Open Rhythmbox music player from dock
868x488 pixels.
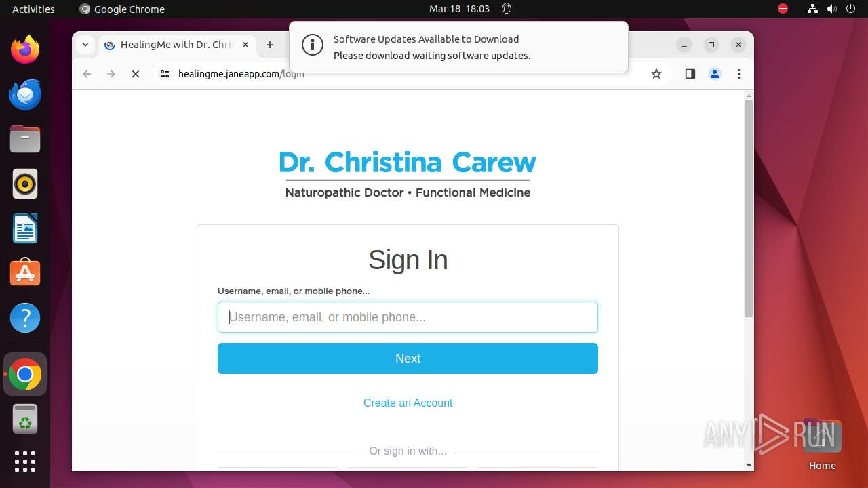(x=25, y=184)
